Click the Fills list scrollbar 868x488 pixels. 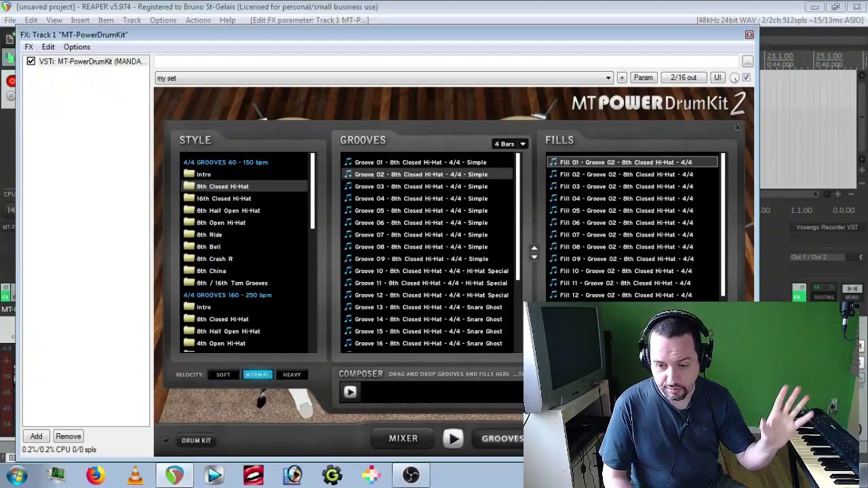pos(723,226)
